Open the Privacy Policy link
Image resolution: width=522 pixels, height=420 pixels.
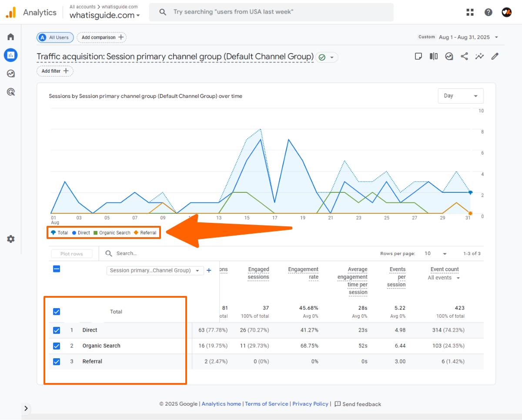click(x=310, y=404)
